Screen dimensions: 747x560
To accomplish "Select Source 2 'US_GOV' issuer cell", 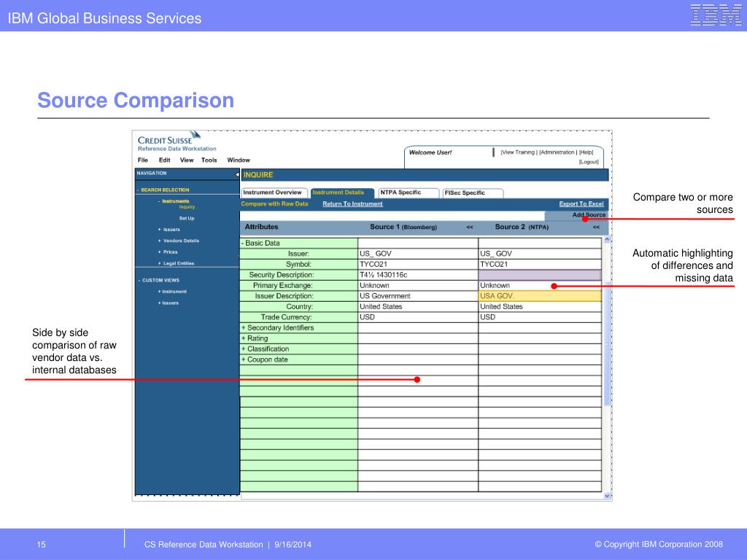I will point(540,253).
